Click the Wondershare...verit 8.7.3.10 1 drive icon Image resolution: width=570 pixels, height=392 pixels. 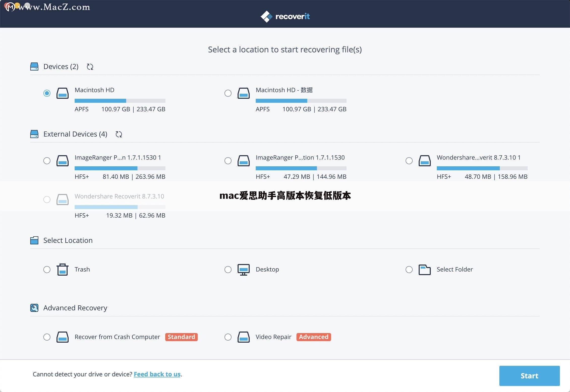(x=425, y=161)
